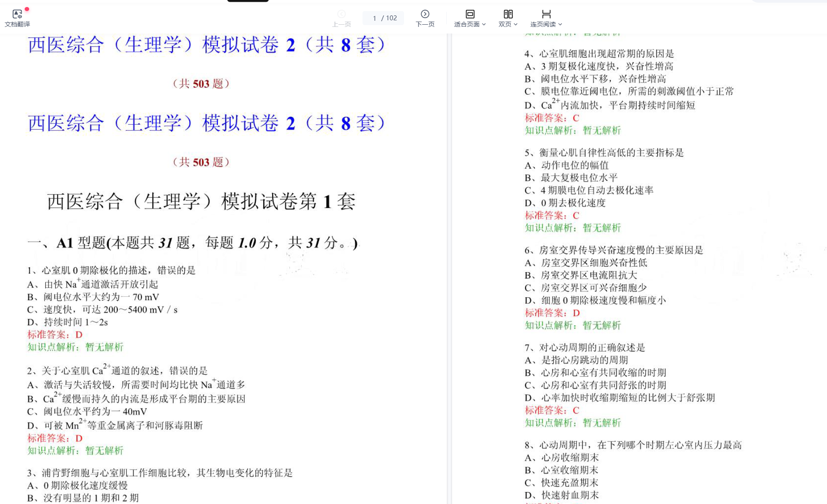Click the black handle bar at top
827x504 pixels.
coord(248,1)
